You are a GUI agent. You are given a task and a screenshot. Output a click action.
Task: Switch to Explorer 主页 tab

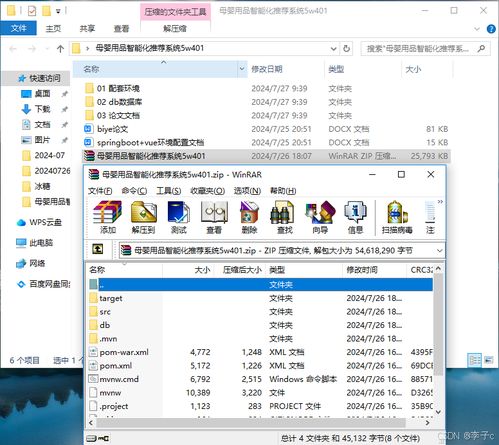tap(53, 29)
